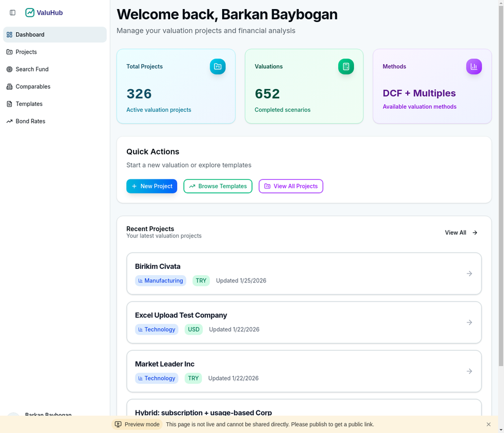Viewport: 504px width, 433px height.
Task: Dismiss the preview mode banner
Action: pyautogui.click(x=488, y=424)
